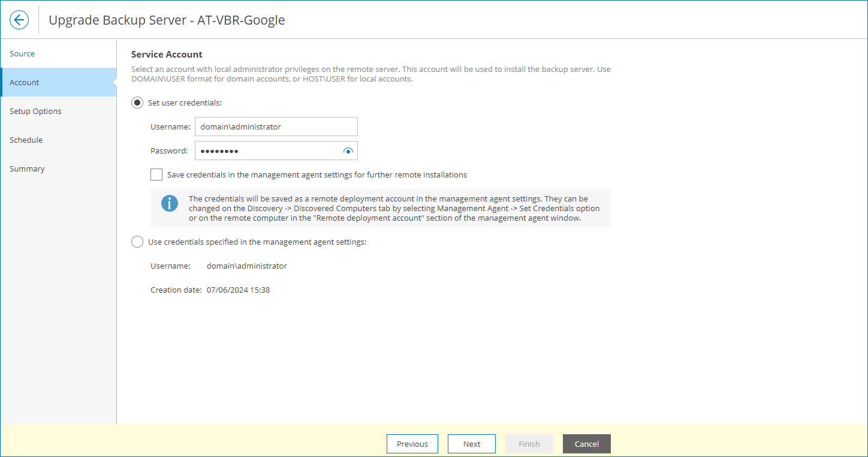Click the back arrow to exit the wizard

pos(19,19)
